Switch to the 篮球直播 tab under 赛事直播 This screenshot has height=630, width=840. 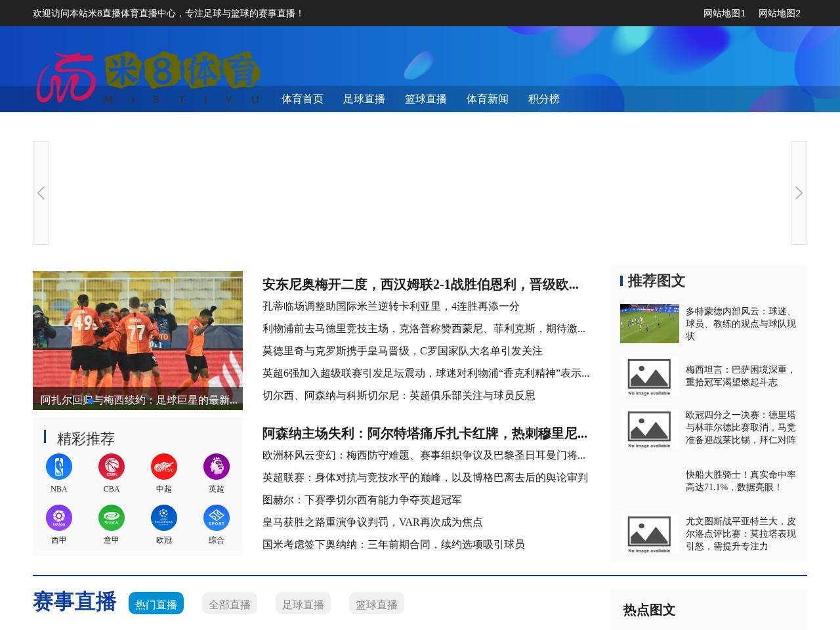(x=377, y=604)
